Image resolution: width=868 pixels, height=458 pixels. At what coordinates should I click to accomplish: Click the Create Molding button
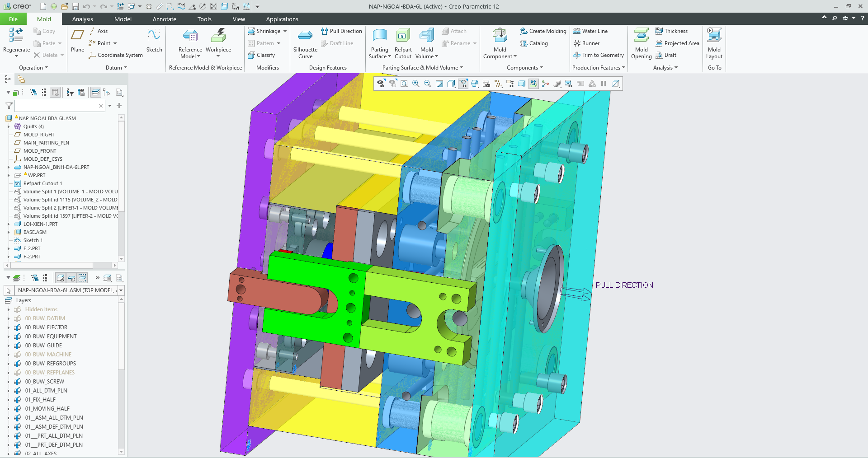point(543,31)
